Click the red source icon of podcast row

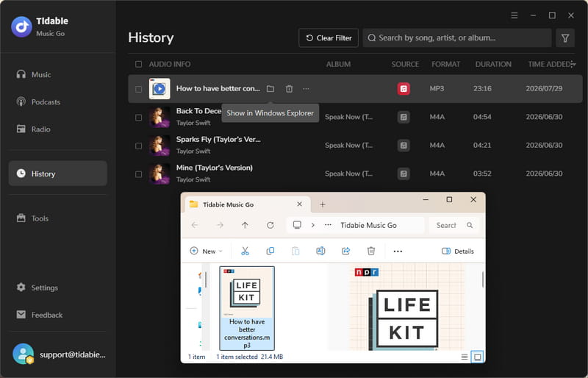click(404, 88)
